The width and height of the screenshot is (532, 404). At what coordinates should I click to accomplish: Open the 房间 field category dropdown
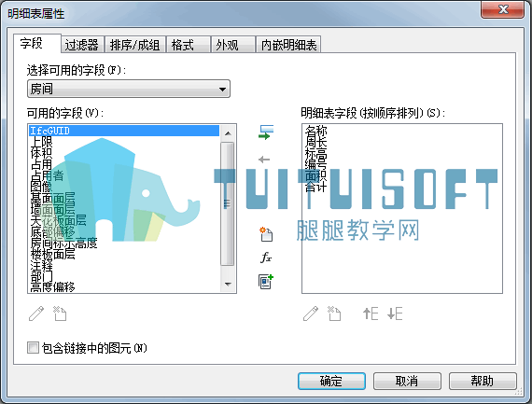[x=129, y=89]
